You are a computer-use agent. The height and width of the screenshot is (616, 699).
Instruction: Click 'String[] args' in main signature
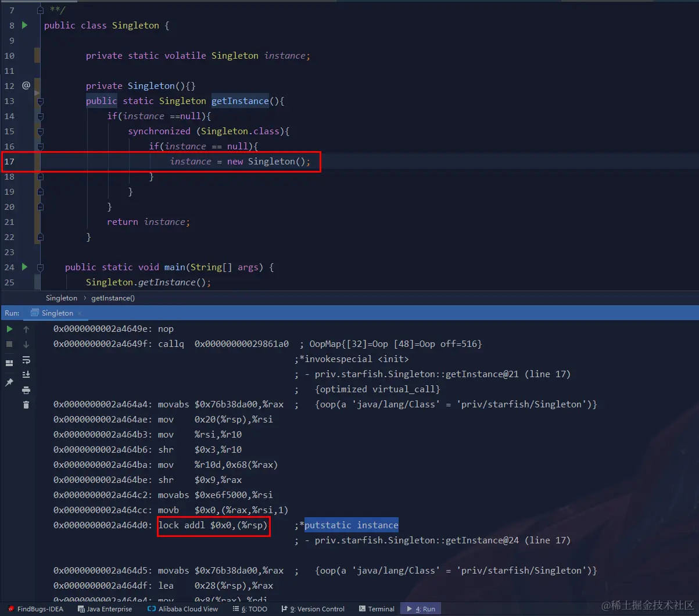223,267
